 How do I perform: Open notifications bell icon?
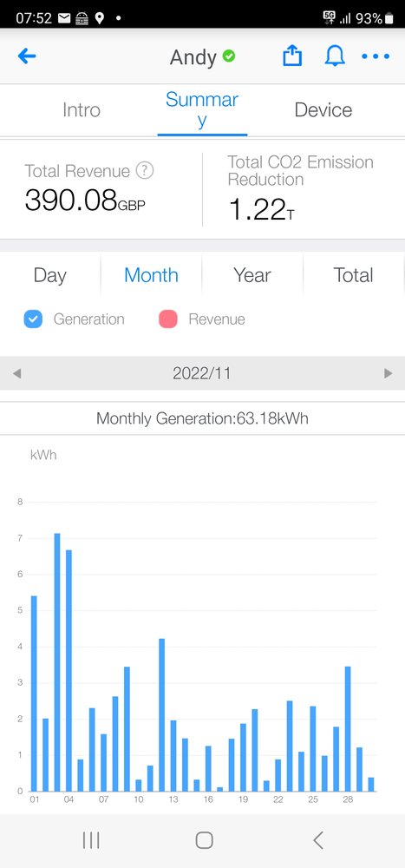tap(335, 56)
